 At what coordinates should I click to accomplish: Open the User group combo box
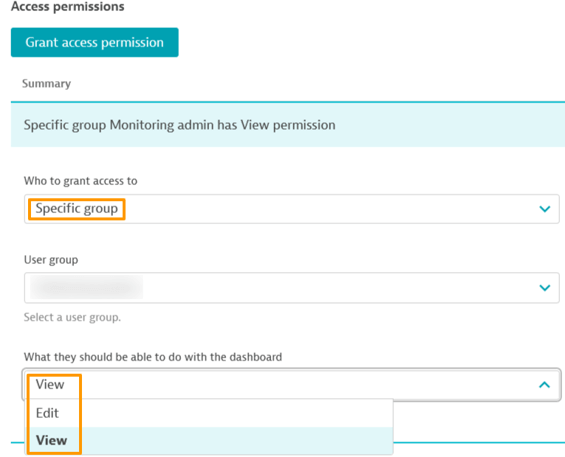(292, 288)
